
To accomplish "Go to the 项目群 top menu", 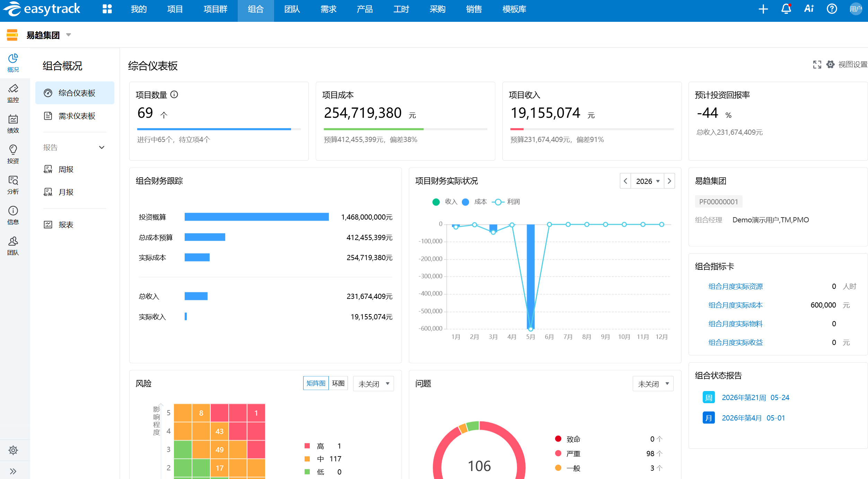I will [215, 9].
